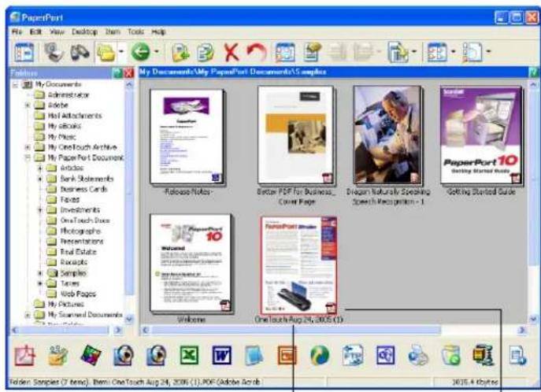
Task: Close the Folders pane with red X
Action: click(128, 72)
